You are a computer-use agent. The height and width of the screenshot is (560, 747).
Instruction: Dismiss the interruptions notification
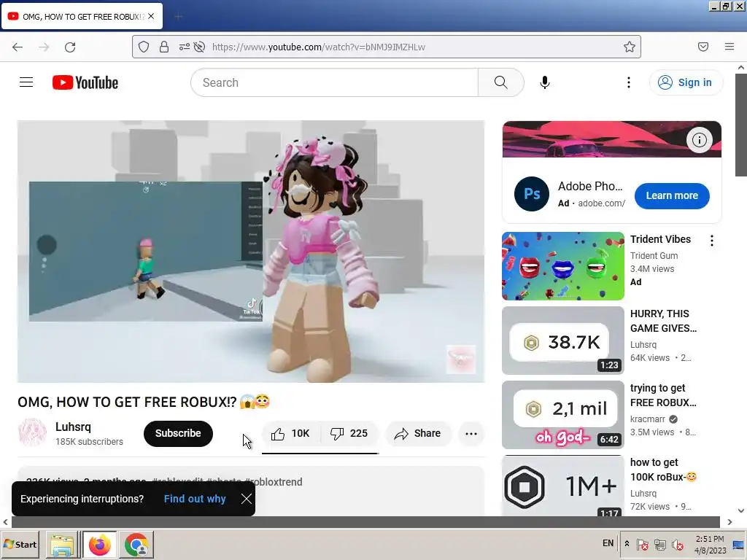(x=247, y=499)
